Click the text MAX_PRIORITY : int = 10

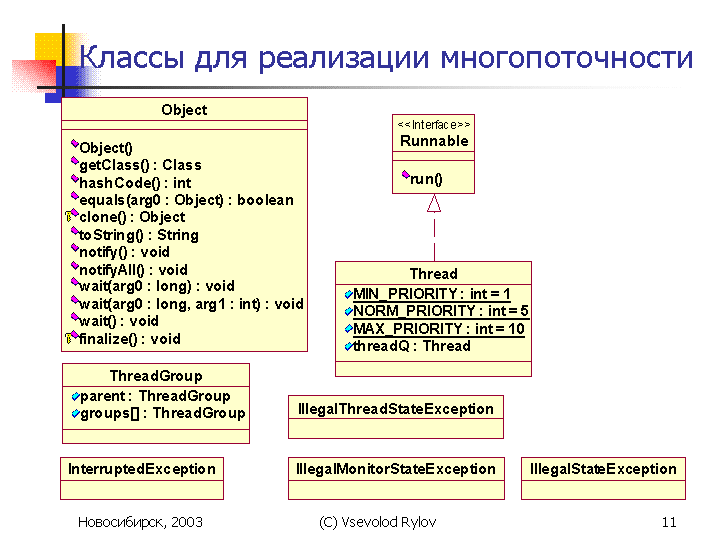439,329
